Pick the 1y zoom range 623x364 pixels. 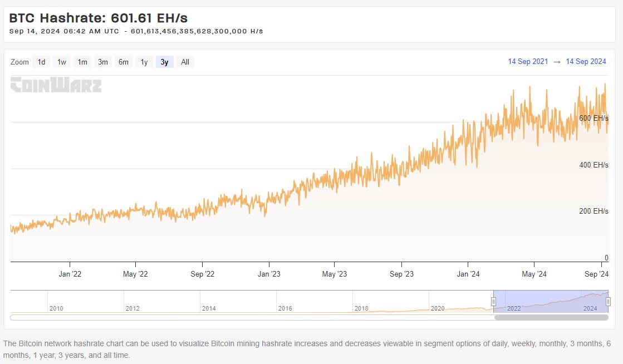coord(144,62)
